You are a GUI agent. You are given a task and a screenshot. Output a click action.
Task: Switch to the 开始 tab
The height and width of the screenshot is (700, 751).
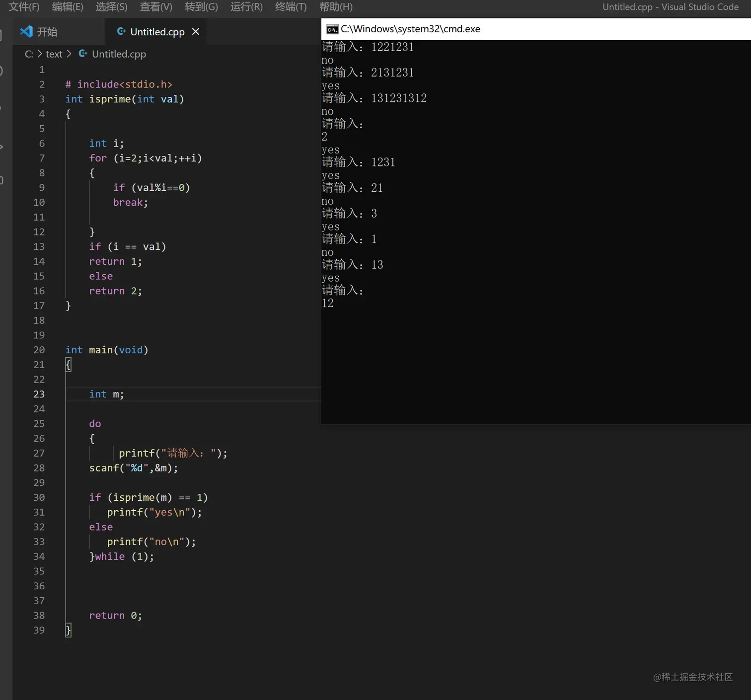pyautogui.click(x=58, y=32)
